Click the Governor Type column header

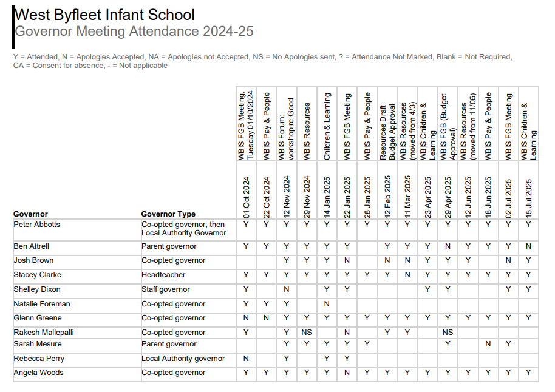click(x=168, y=214)
